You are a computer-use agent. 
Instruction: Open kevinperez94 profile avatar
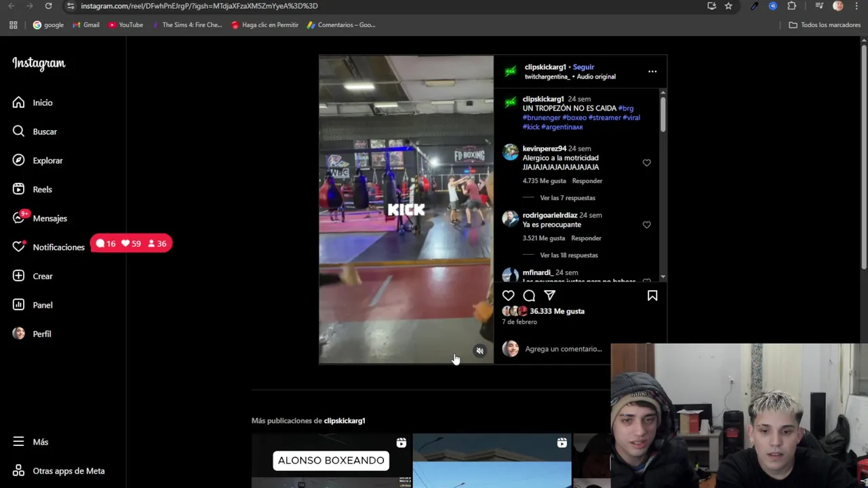pyautogui.click(x=511, y=152)
